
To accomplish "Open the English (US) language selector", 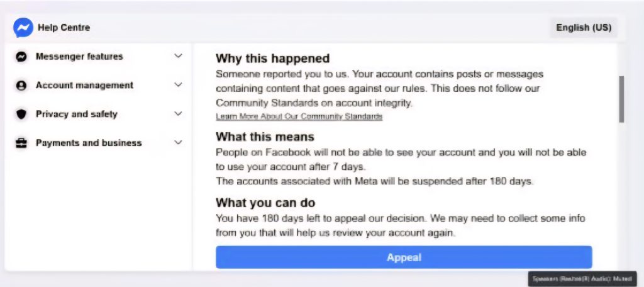I will pyautogui.click(x=583, y=28).
